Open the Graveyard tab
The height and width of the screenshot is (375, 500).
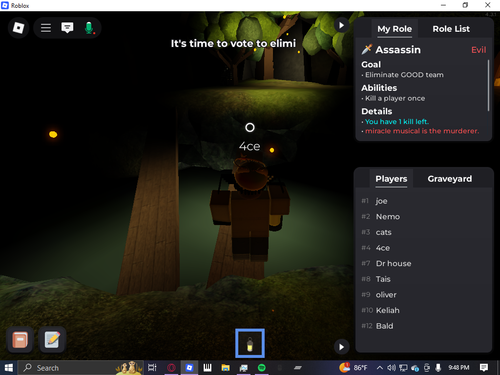tap(450, 179)
